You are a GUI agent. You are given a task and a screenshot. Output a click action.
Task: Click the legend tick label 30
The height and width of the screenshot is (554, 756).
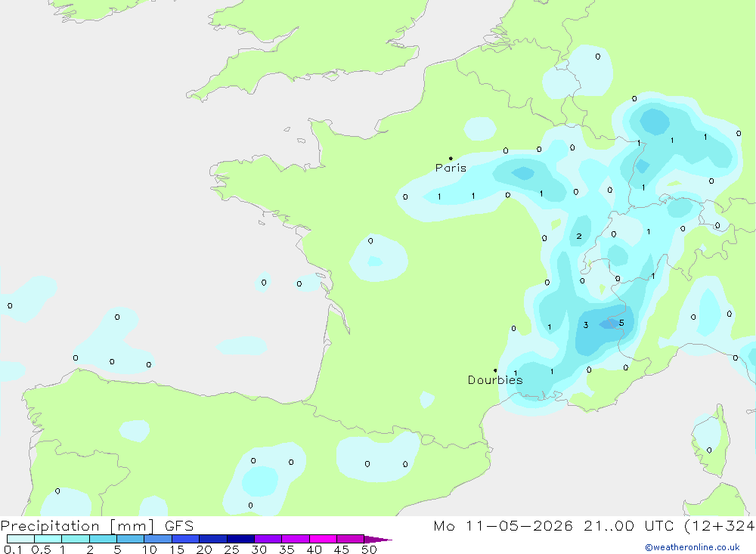pos(259,549)
